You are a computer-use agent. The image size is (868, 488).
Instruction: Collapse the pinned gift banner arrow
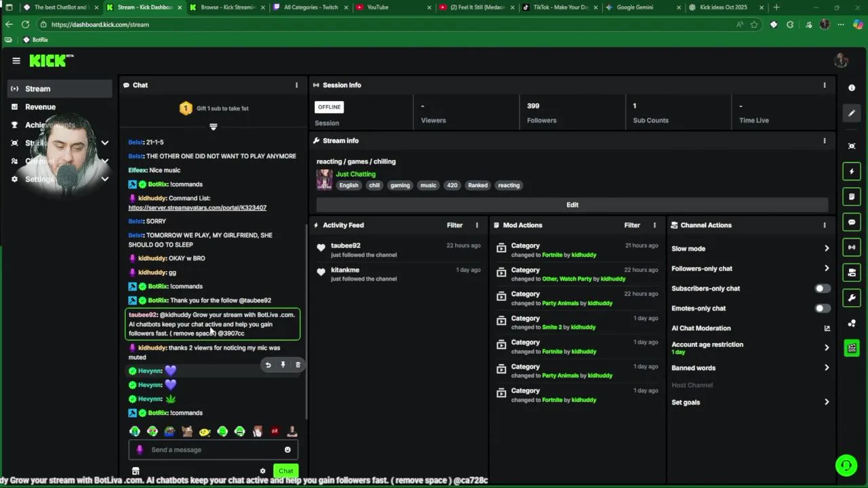click(x=213, y=127)
